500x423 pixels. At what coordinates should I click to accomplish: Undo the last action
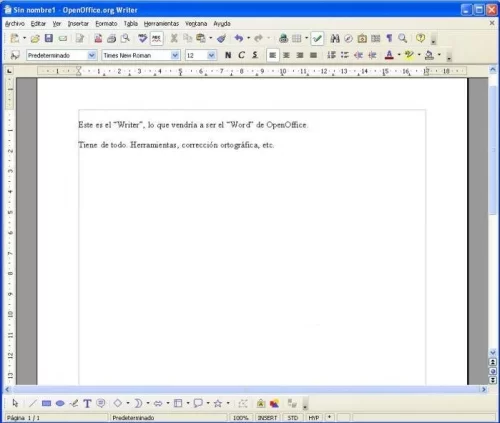point(239,38)
